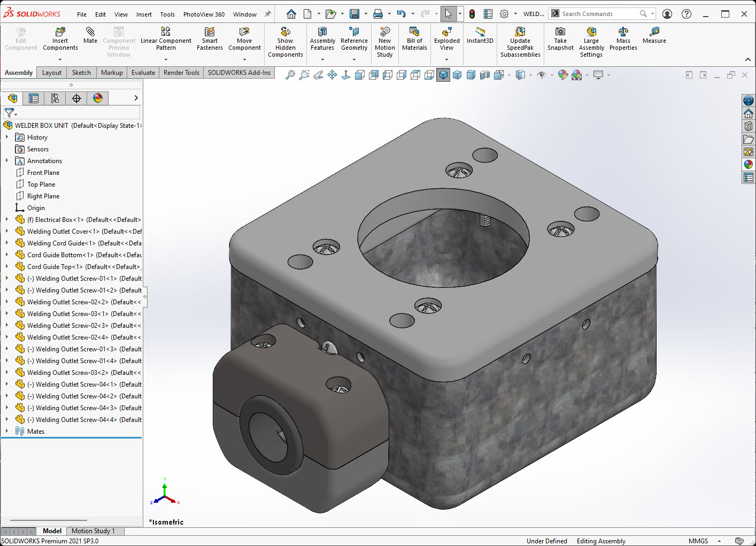The height and width of the screenshot is (546, 756).
Task: Switch to the Evaluate tab
Action: [x=143, y=73]
